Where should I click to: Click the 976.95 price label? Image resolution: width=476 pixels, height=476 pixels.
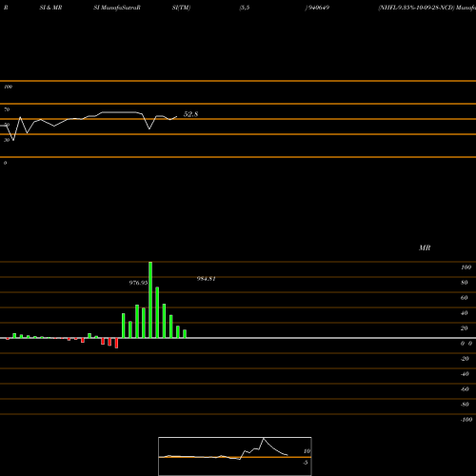138,283
